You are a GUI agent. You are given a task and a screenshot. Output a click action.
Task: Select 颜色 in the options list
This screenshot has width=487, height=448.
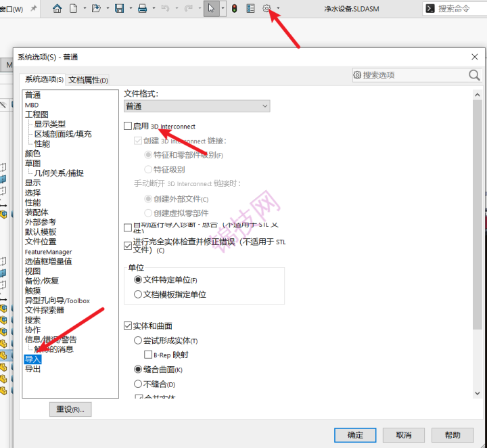(x=32, y=154)
